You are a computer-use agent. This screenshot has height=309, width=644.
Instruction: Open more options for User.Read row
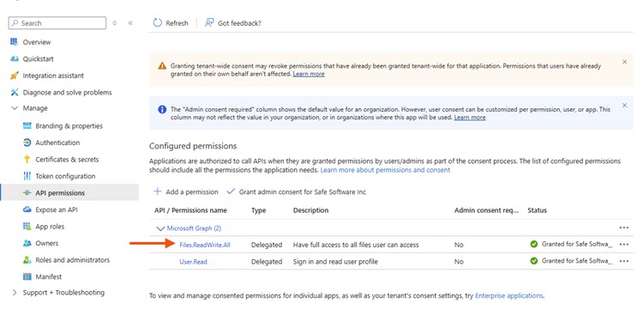pyautogui.click(x=624, y=261)
